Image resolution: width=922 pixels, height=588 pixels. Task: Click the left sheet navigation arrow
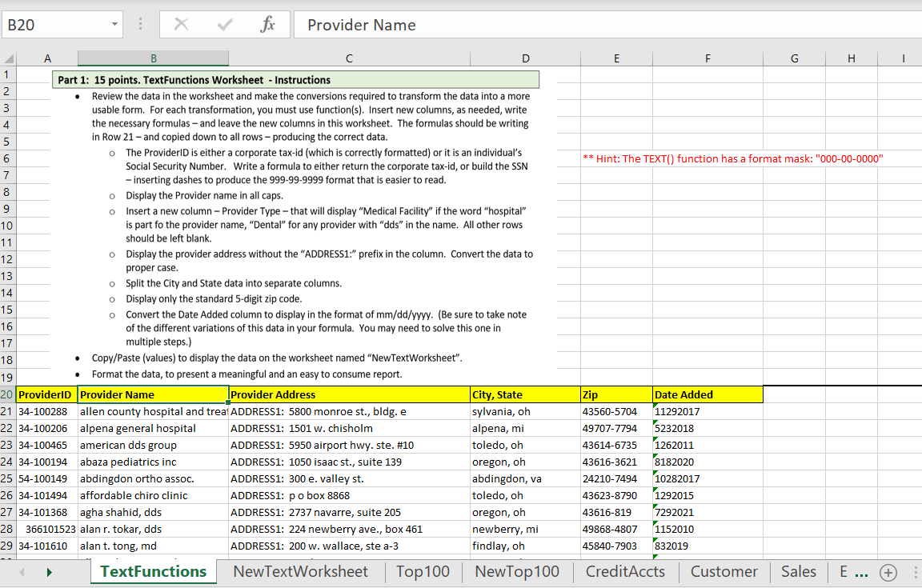point(21,572)
